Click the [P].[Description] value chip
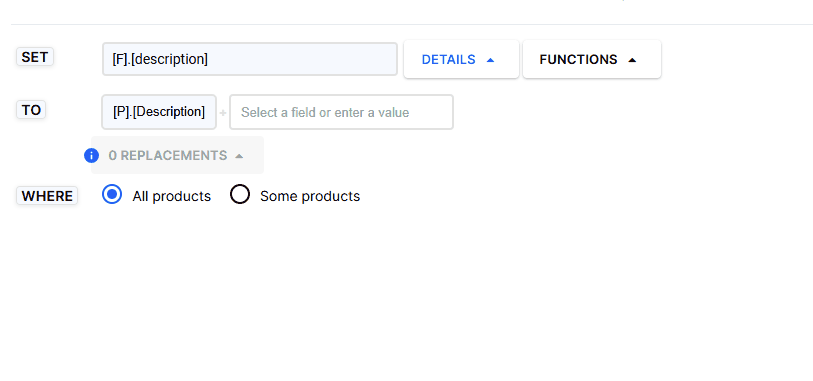 pyautogui.click(x=159, y=112)
